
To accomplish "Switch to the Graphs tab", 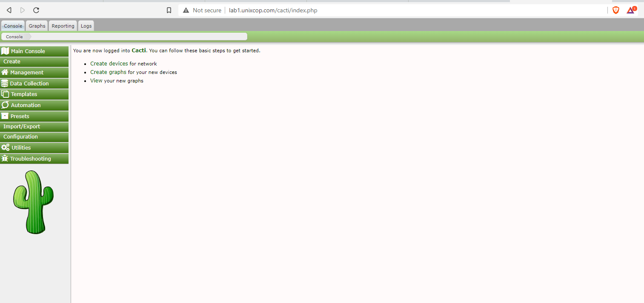I will pos(37,26).
